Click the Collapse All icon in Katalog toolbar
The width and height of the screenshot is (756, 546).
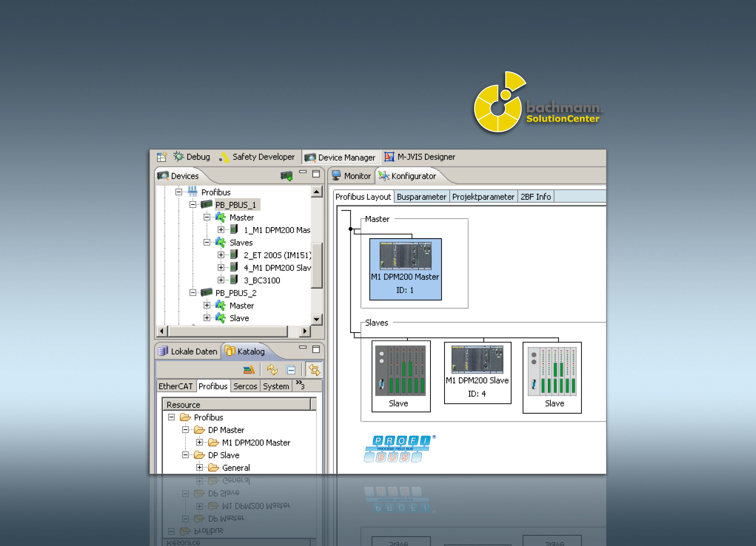coord(291,370)
